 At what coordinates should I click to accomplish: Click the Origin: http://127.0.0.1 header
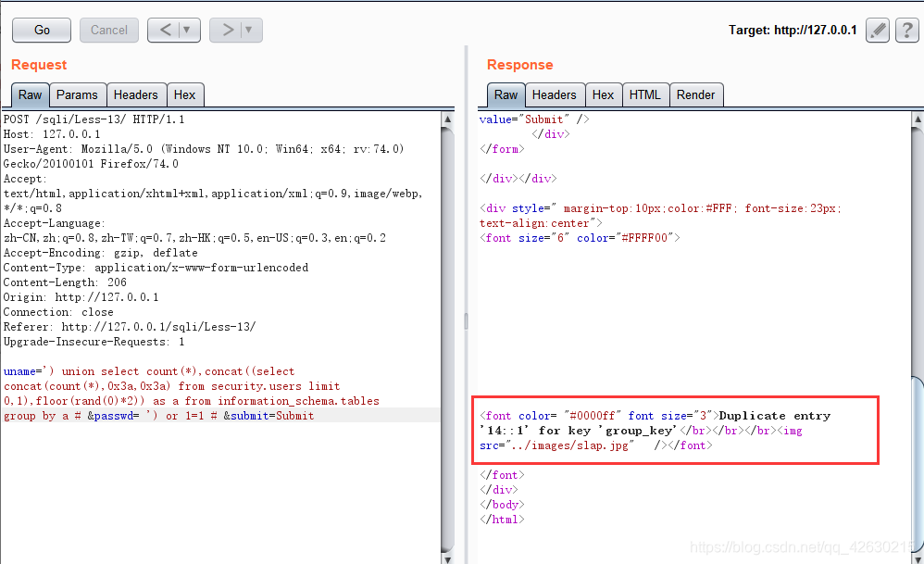[x=81, y=297]
